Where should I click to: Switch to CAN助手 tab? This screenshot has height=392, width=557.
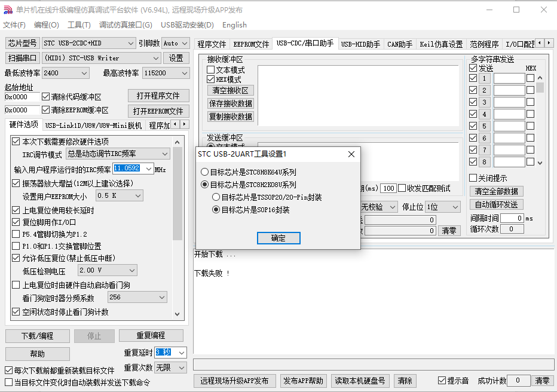click(400, 44)
